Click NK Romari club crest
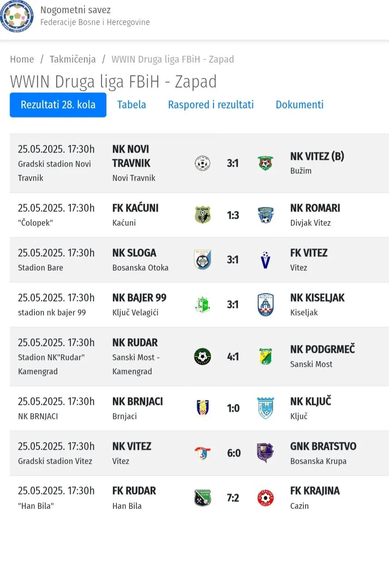This screenshot has width=389, height=588. coord(266,215)
